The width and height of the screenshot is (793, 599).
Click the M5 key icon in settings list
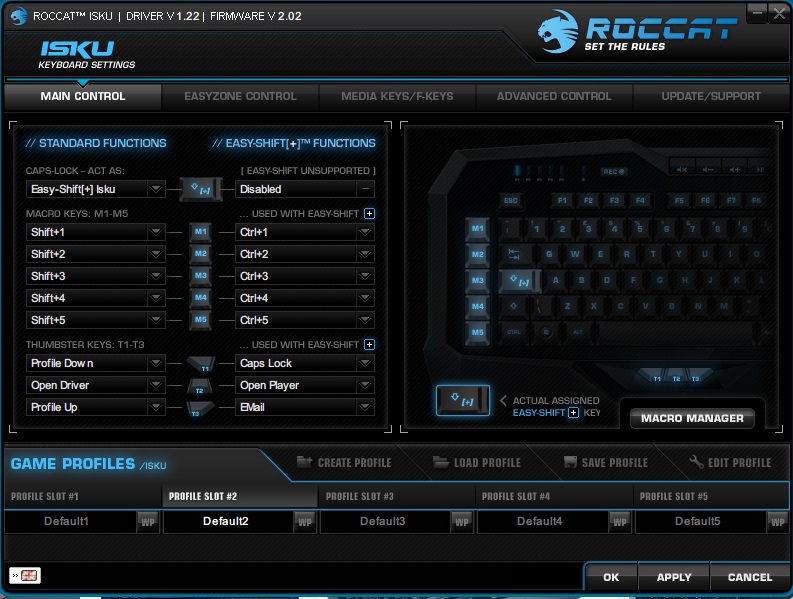pyautogui.click(x=200, y=320)
